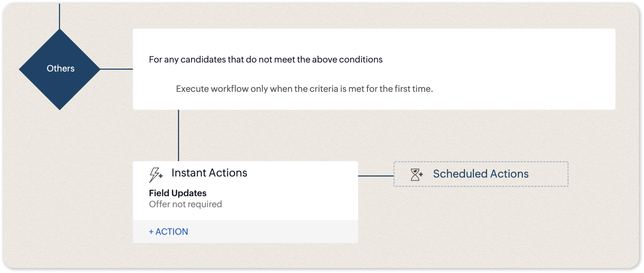Viewport: 644px width, 273px height.
Task: Click blank canvas below the Scheduled Actions box
Action: tap(480, 225)
